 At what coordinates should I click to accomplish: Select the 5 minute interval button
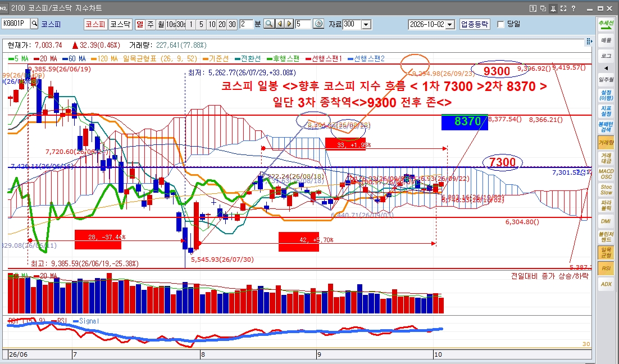click(201, 24)
